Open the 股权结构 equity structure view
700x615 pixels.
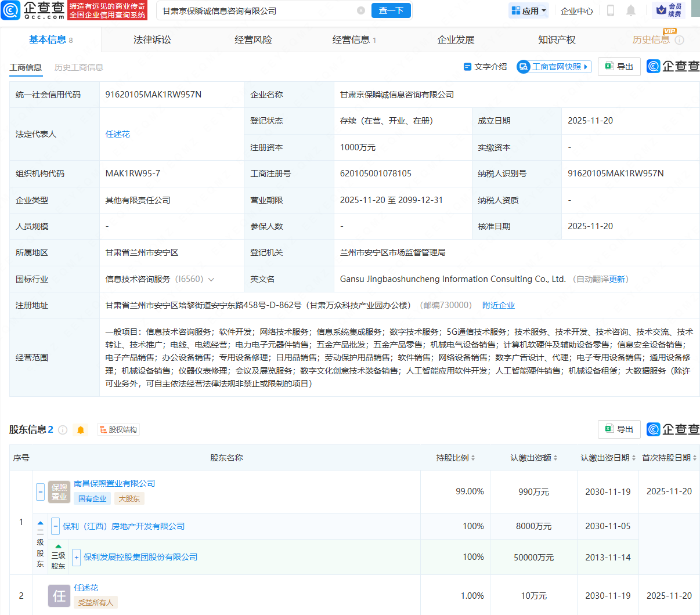[118, 430]
